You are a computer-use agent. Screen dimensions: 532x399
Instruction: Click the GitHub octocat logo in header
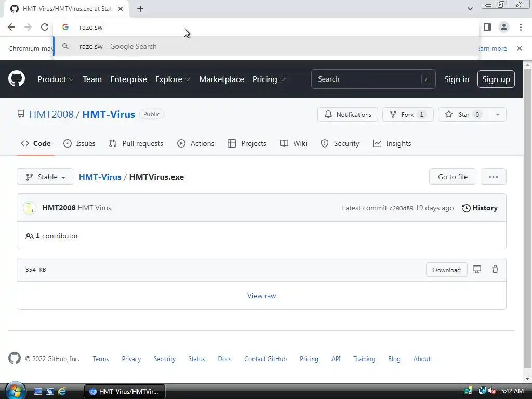(x=16, y=79)
